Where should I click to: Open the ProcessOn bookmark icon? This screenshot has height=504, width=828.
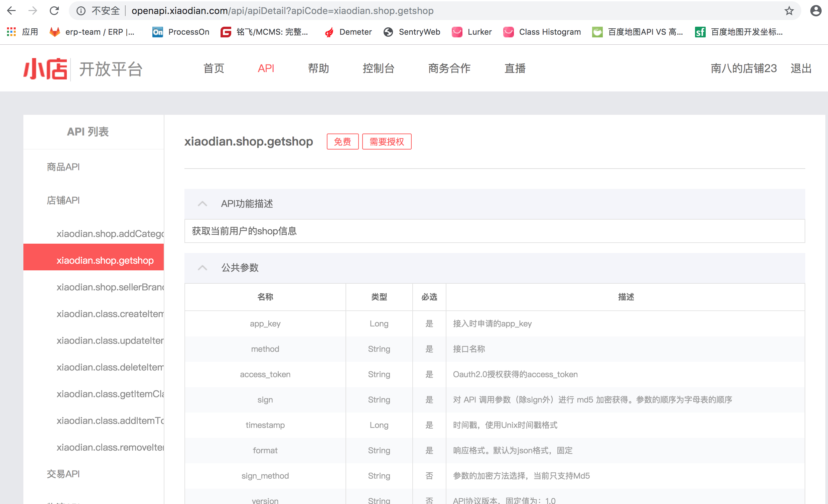pos(158,32)
